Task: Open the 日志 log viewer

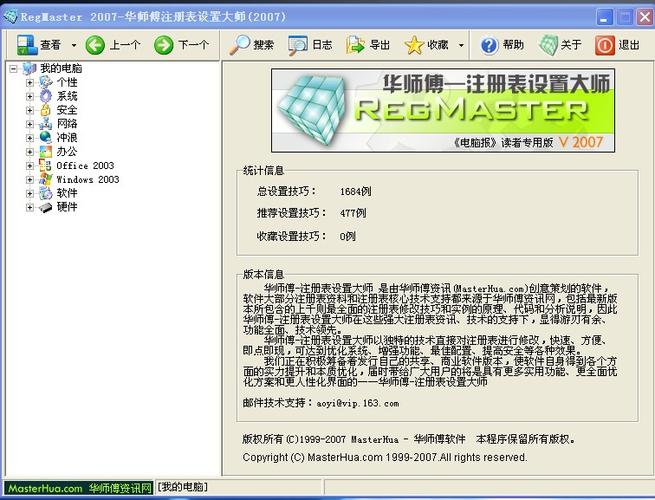Action: (298, 45)
